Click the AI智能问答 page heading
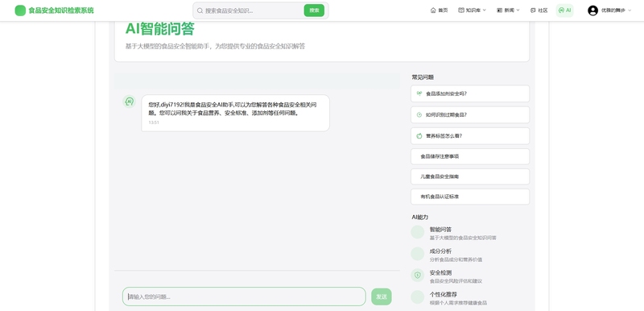The height and width of the screenshot is (311, 644). point(159,29)
